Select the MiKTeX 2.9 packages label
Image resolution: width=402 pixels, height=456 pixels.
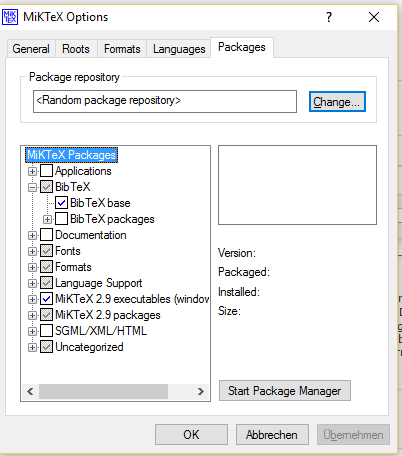108,315
